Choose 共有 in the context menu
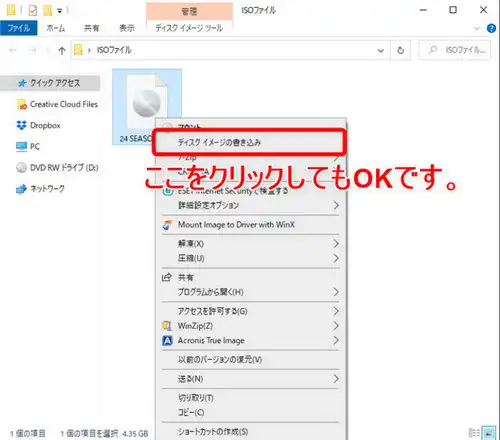 pos(250,277)
